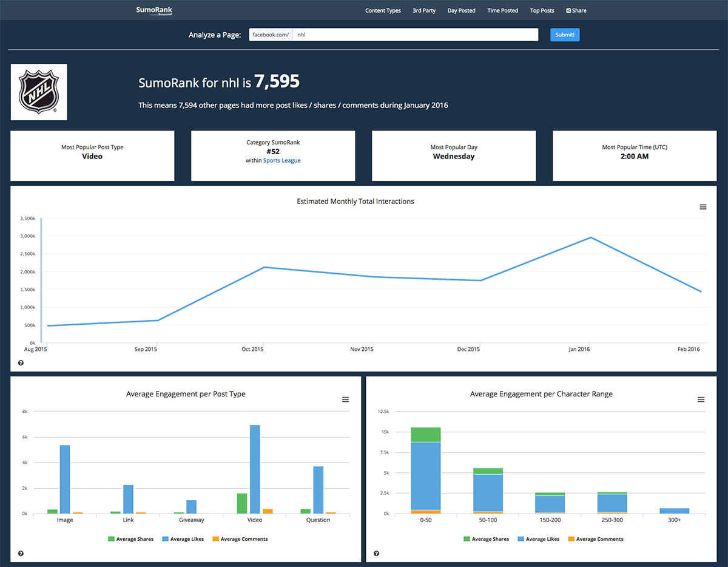728x567 pixels.
Task: Jump to the Day Posted section
Action: [461, 10]
